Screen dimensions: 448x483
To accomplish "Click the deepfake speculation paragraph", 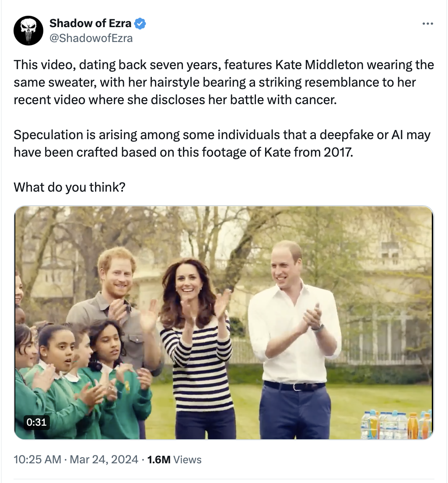I will click(x=222, y=143).
